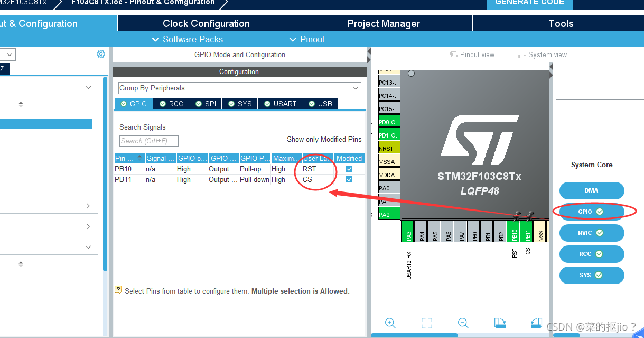Toggle Modified checkbox for PB11 row

[x=349, y=179]
